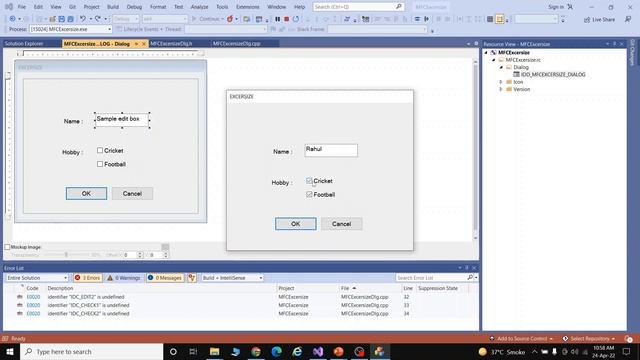The height and width of the screenshot is (360, 640).
Task: Collapse the Dialog folder in Resource View
Action: point(501,67)
